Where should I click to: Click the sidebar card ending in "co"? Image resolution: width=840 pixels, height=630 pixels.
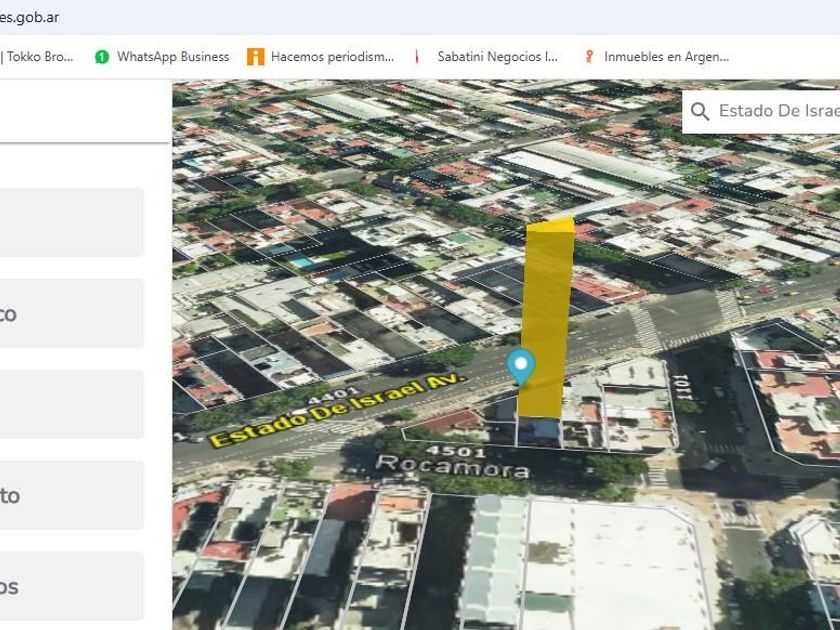click(x=72, y=313)
